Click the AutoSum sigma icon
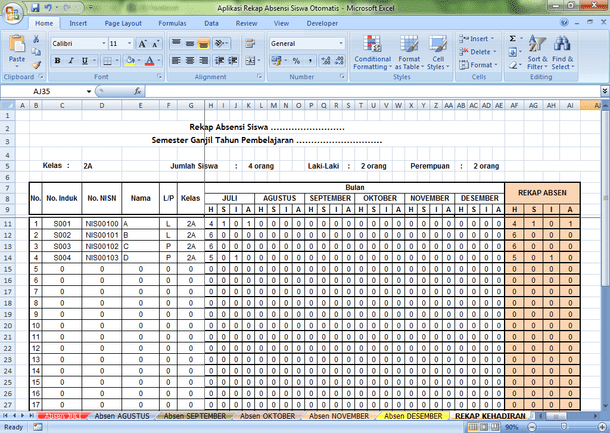This screenshot has height=433, width=610. [513, 39]
